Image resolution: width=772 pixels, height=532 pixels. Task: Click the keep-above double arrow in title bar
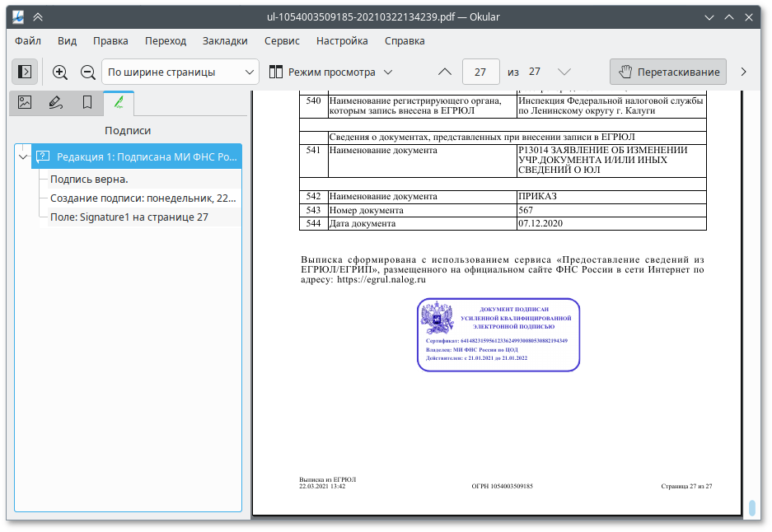38,16
